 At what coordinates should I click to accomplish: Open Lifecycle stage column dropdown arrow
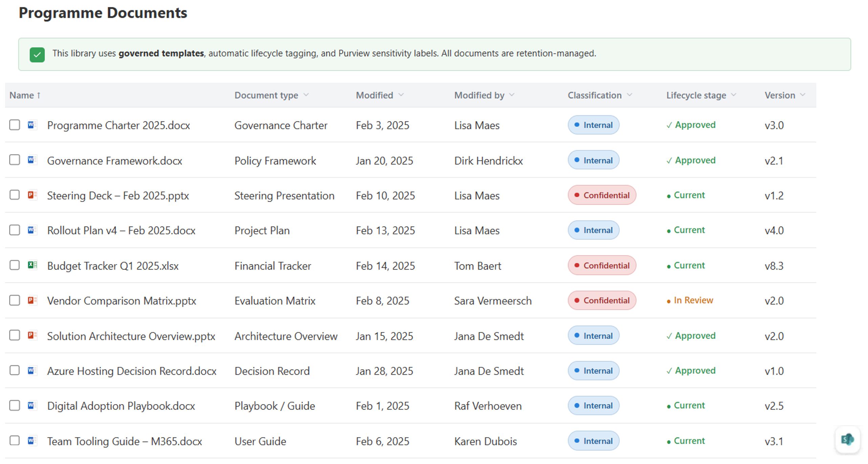(x=734, y=95)
